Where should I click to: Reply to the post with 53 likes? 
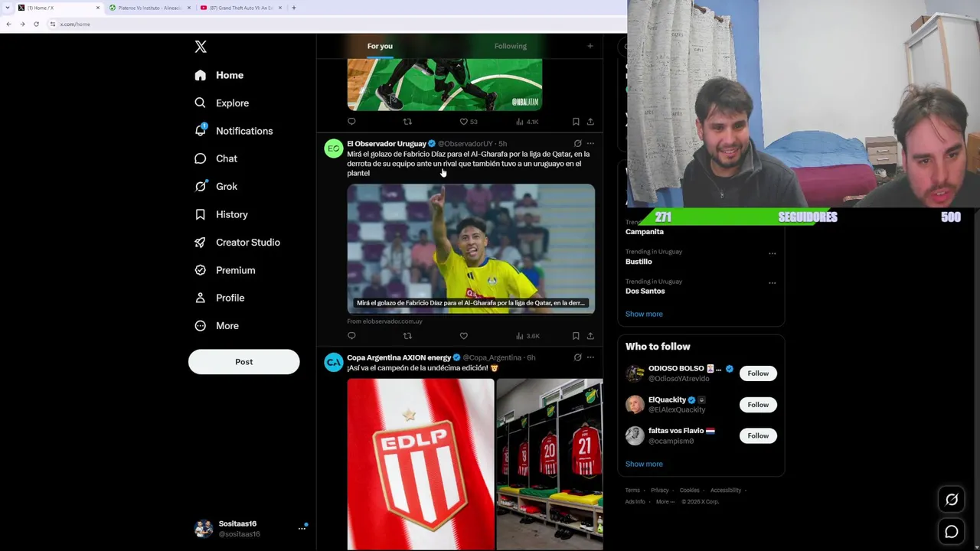pos(351,122)
